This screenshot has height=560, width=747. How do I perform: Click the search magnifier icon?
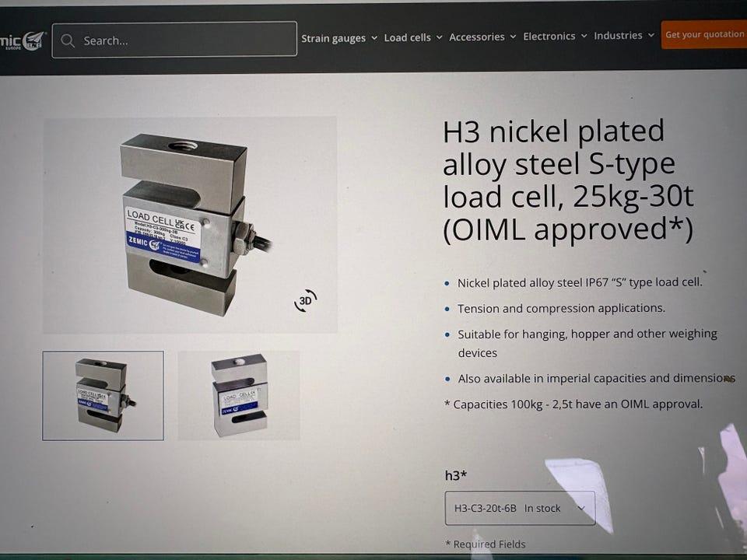point(68,40)
